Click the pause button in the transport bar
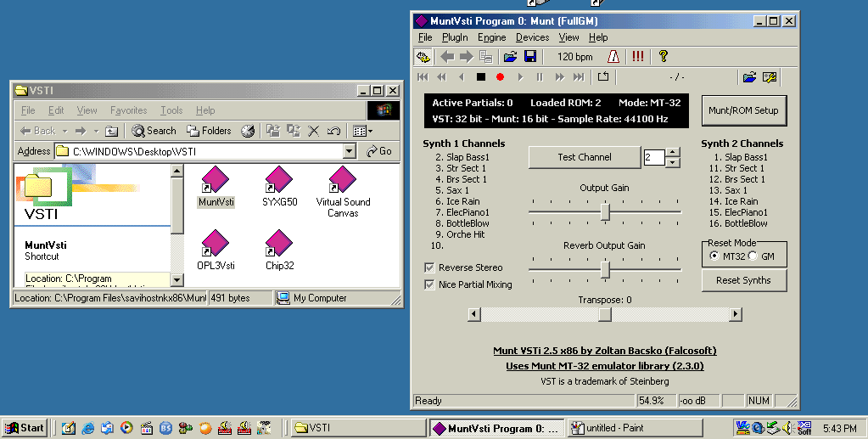 pos(540,77)
